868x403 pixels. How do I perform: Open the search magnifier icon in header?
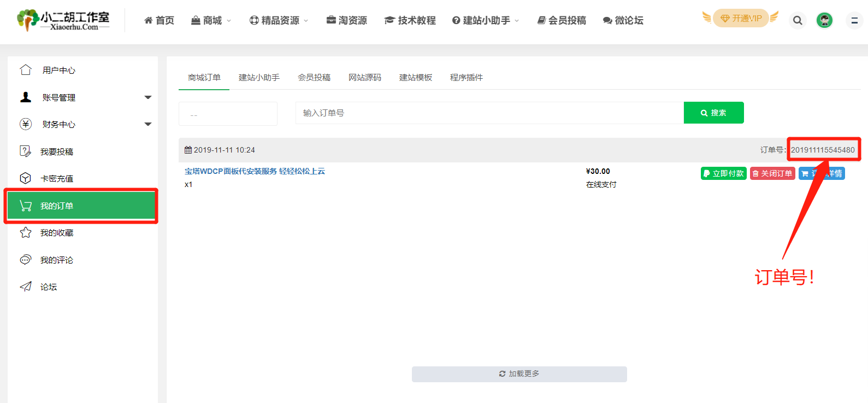tap(798, 21)
